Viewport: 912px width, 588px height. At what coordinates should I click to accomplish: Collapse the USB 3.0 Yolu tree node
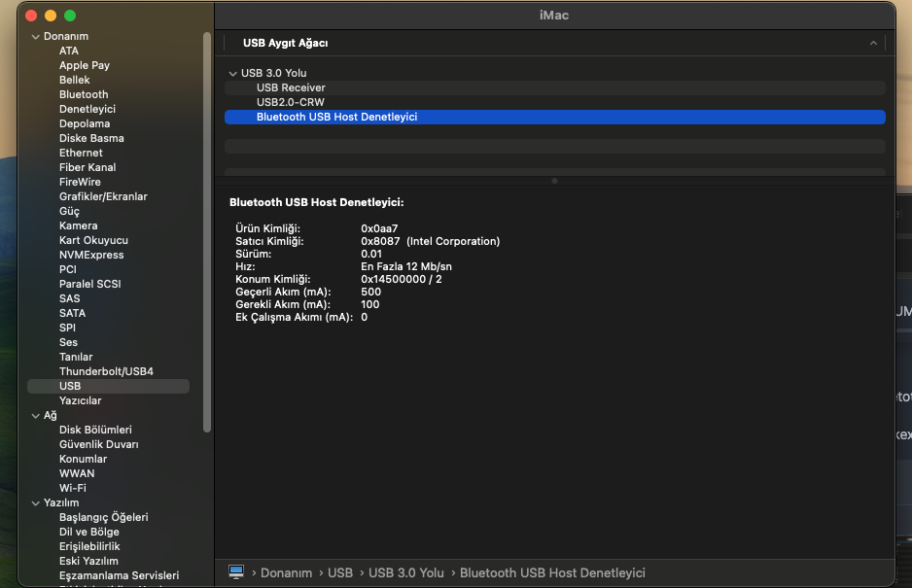click(x=232, y=73)
